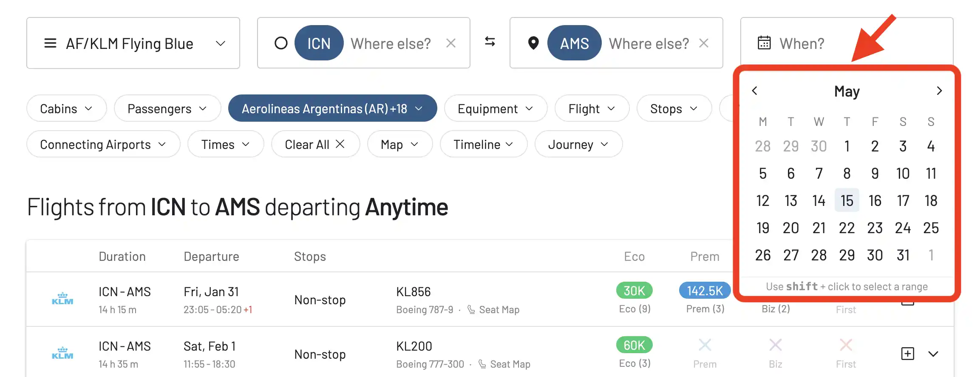Viewport: 980px width, 377px height.
Task: Click the Sat, Feb 1 departure text
Action: [x=210, y=346]
